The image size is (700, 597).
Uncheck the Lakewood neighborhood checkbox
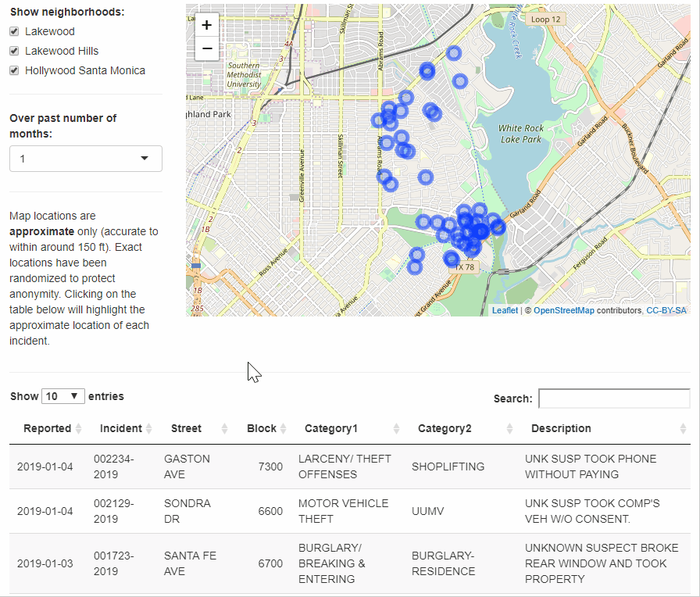click(x=14, y=31)
